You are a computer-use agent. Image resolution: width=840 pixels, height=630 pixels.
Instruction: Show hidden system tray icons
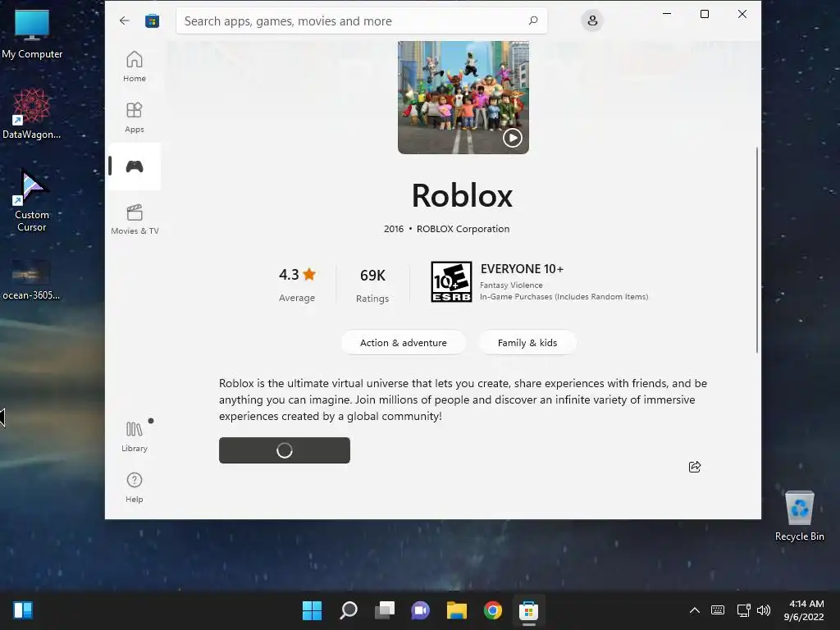694,610
